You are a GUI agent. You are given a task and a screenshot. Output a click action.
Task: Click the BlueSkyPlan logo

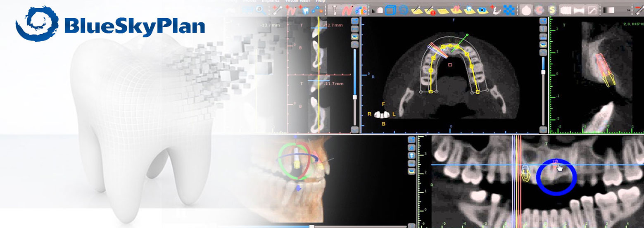[110, 26]
